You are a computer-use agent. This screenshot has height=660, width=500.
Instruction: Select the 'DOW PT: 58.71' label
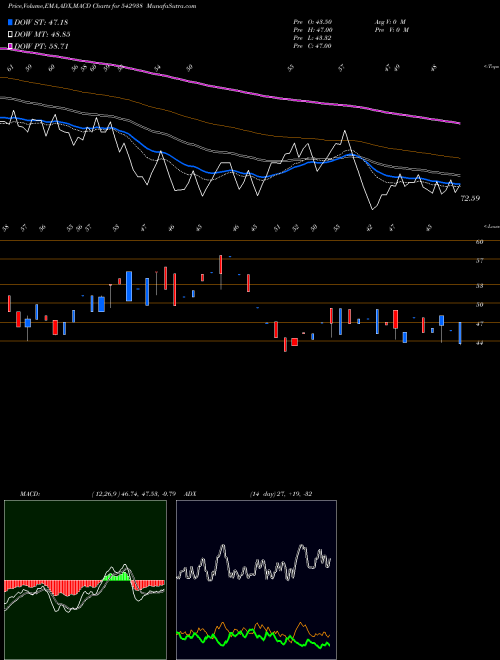[41, 46]
